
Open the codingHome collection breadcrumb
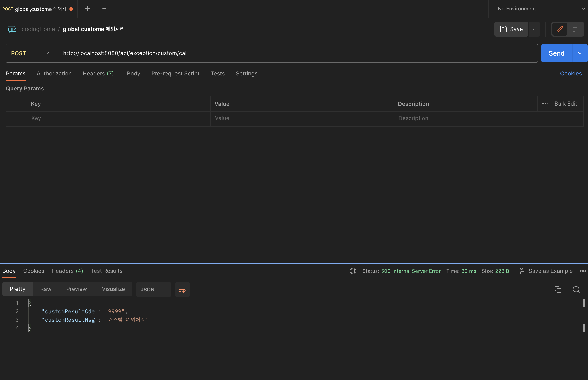pyautogui.click(x=38, y=29)
